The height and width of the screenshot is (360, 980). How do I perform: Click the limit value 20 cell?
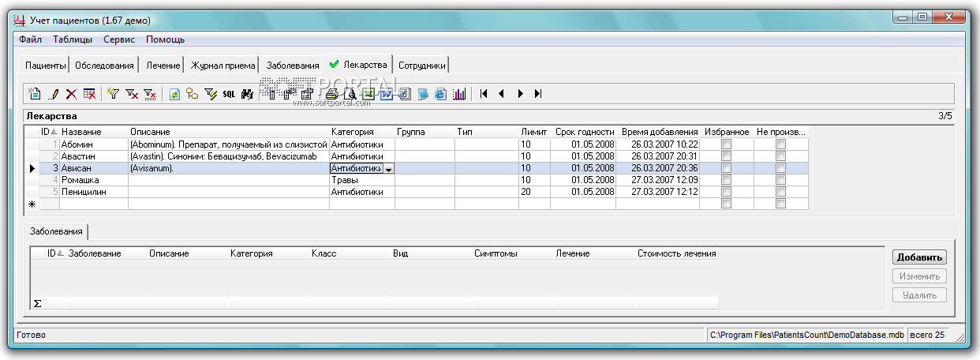(x=534, y=192)
